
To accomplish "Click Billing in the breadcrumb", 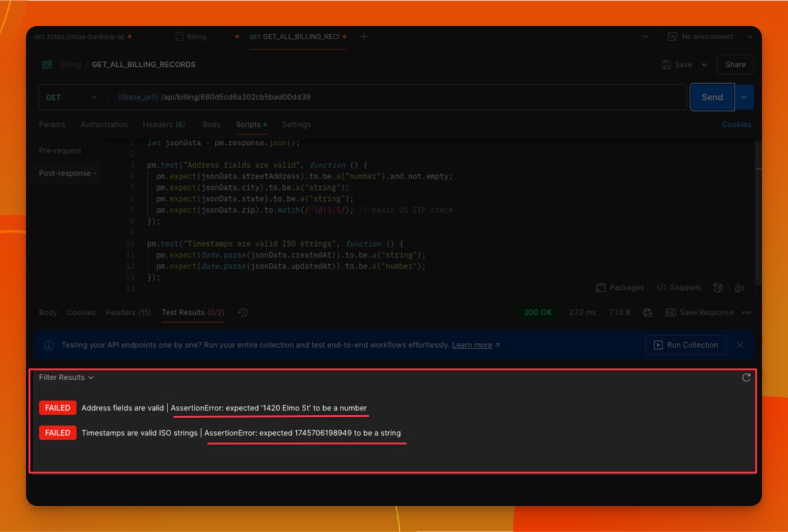I will point(71,64).
